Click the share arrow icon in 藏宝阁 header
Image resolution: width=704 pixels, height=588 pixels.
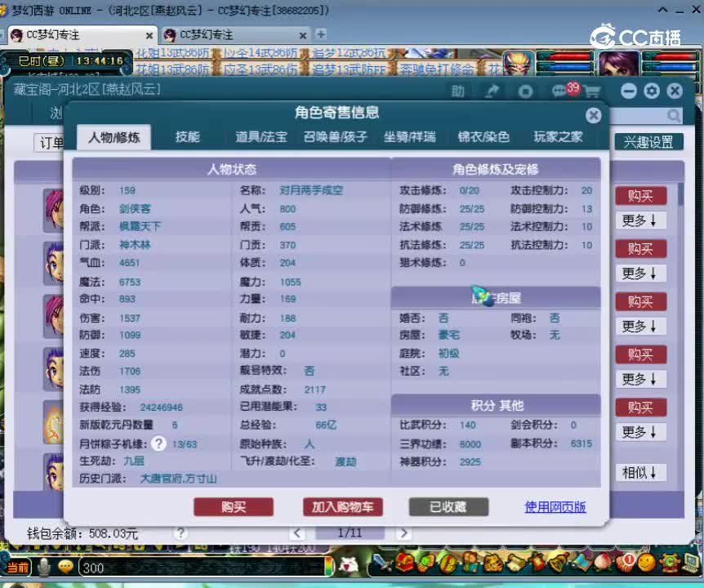pos(492,91)
